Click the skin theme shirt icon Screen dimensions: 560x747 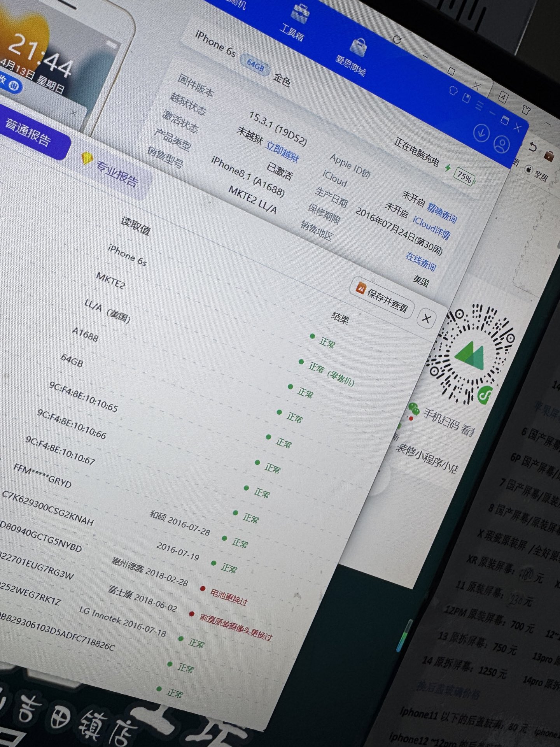coord(453,91)
